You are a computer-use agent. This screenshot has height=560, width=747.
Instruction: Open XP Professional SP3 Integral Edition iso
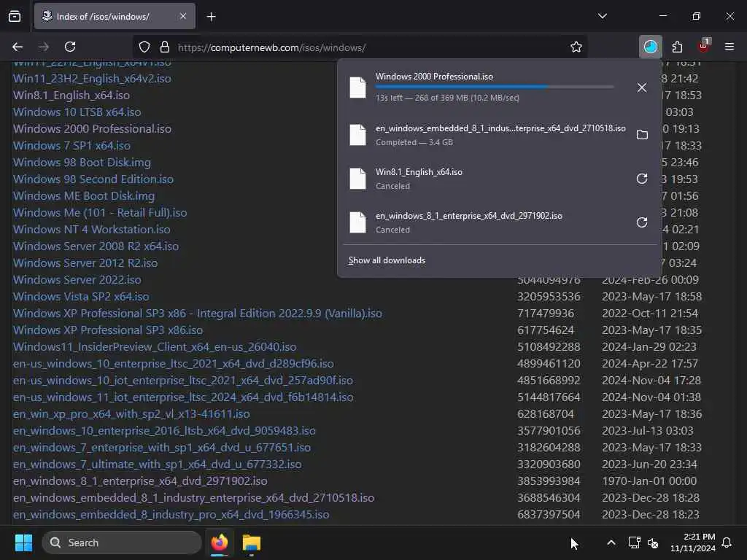(x=198, y=314)
